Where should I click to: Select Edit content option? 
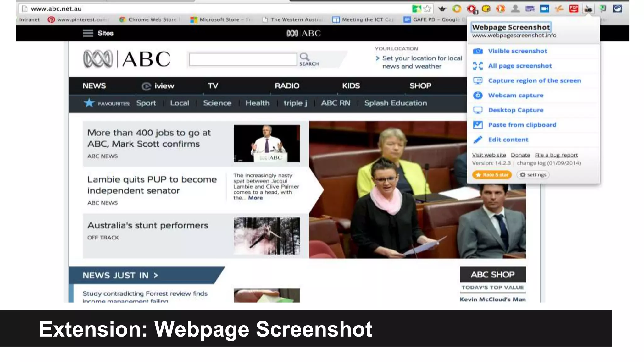(508, 140)
